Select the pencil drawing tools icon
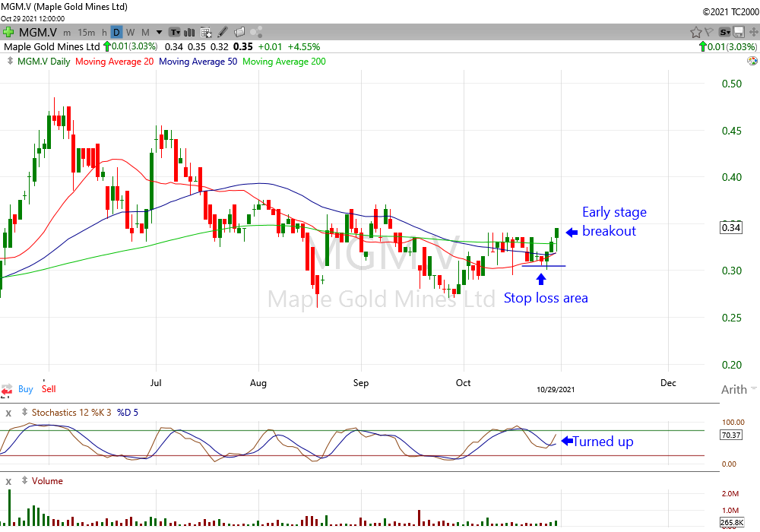The height and width of the screenshot is (532, 760). pos(223,33)
